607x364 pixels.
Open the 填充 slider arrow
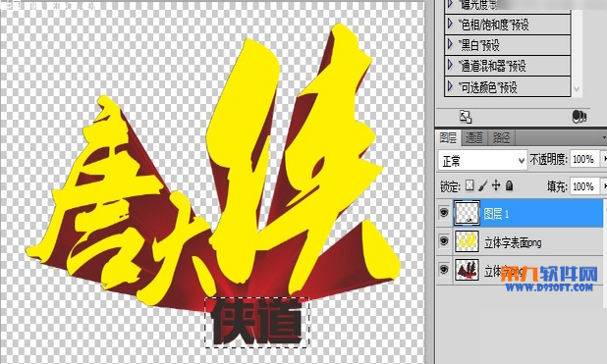604,186
